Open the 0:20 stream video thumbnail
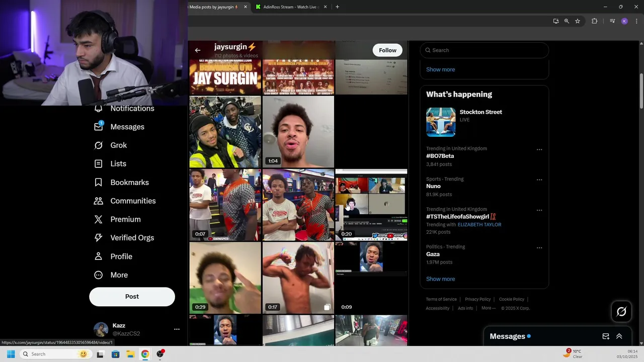644x362 pixels. [x=371, y=205]
